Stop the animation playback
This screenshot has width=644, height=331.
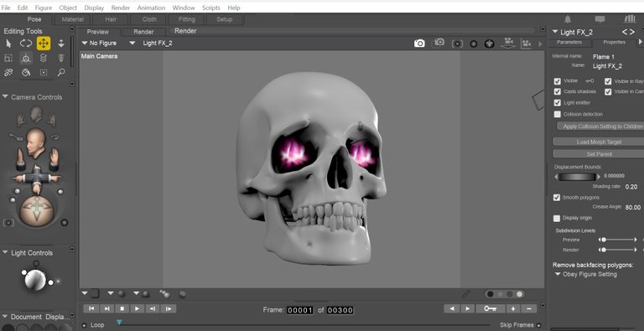click(x=122, y=308)
